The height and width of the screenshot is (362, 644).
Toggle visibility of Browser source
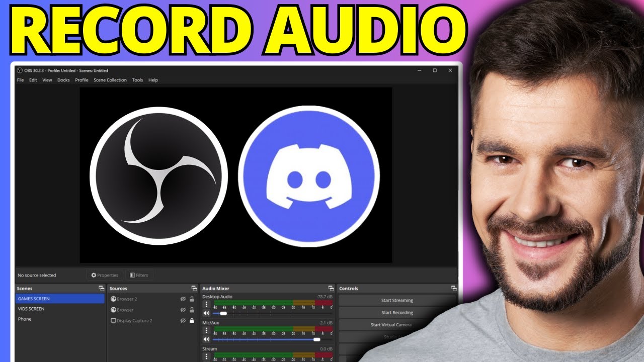(183, 310)
